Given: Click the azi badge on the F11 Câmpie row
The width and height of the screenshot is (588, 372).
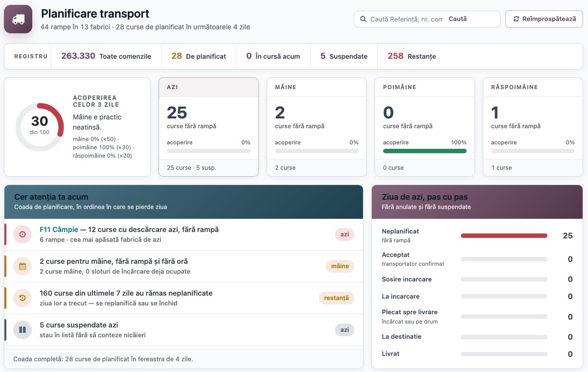Looking at the screenshot, I should pos(345,234).
